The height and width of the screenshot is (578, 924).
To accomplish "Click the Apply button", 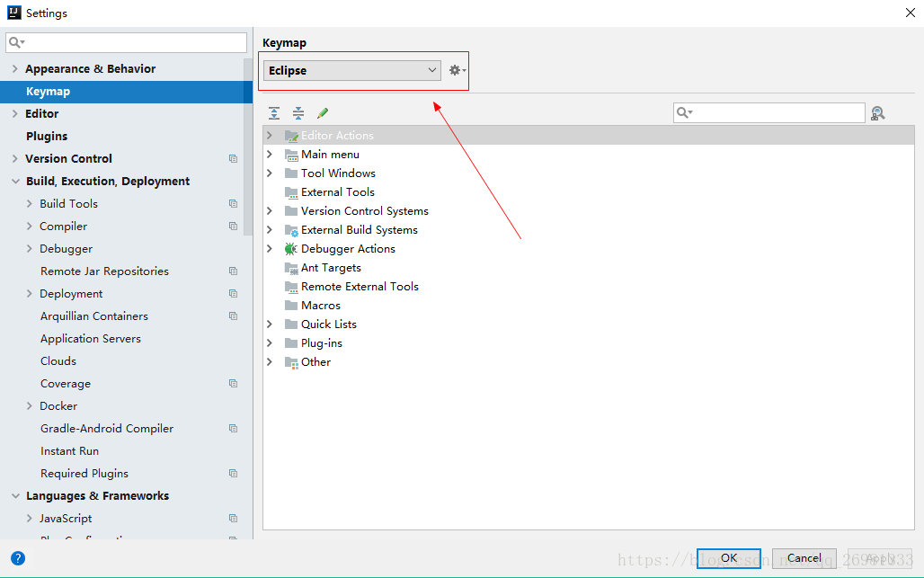I will click(879, 558).
